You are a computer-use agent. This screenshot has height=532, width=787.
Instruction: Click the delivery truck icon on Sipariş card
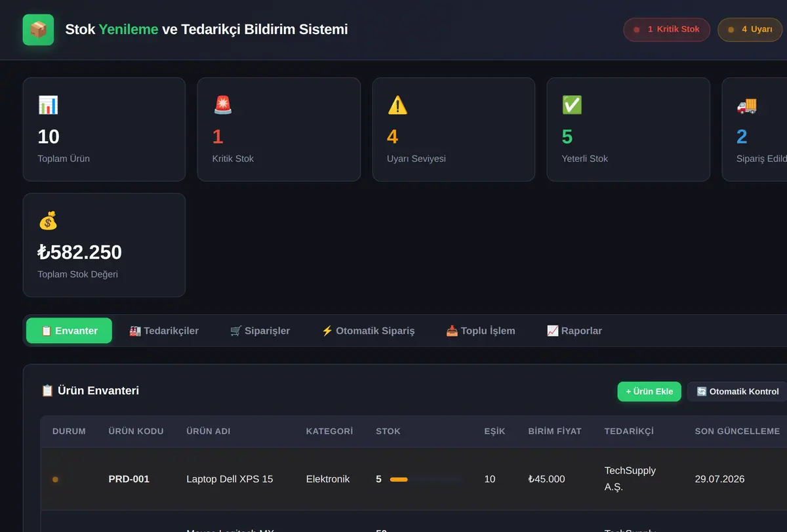746,105
